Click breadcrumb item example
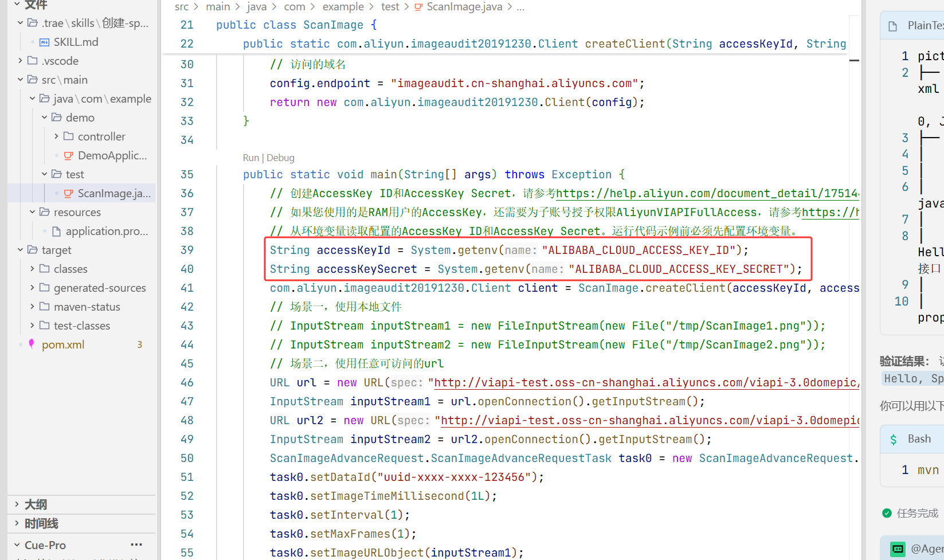Screen dimensions: 944x560 pos(343,7)
